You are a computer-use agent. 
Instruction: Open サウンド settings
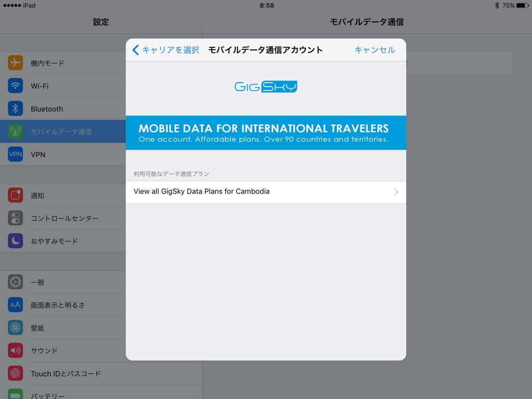pos(63,350)
